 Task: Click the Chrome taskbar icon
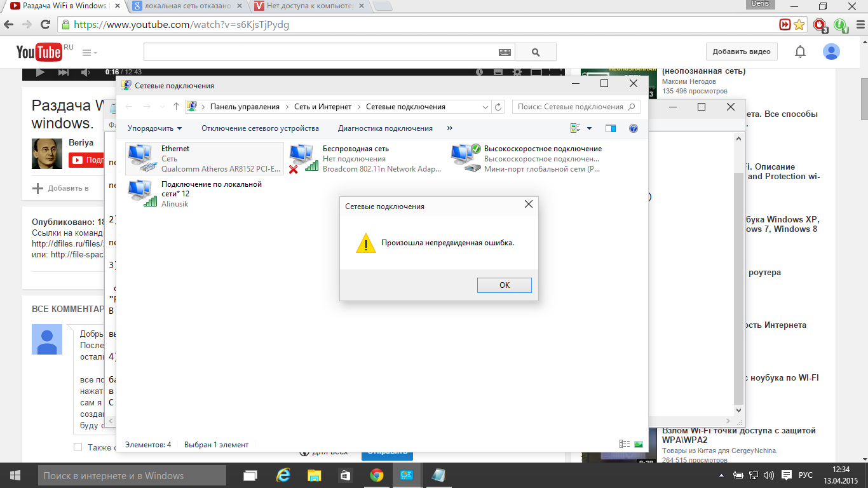377,475
